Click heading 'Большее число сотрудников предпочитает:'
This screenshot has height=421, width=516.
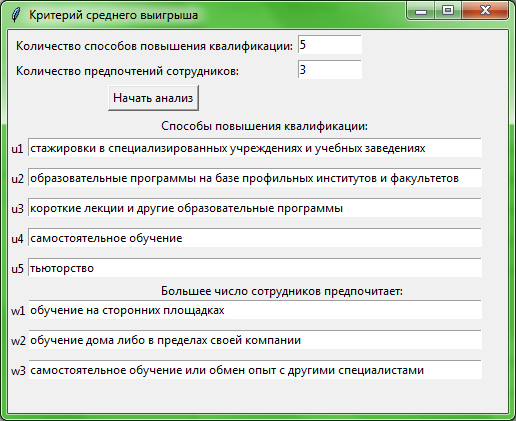[282, 291]
